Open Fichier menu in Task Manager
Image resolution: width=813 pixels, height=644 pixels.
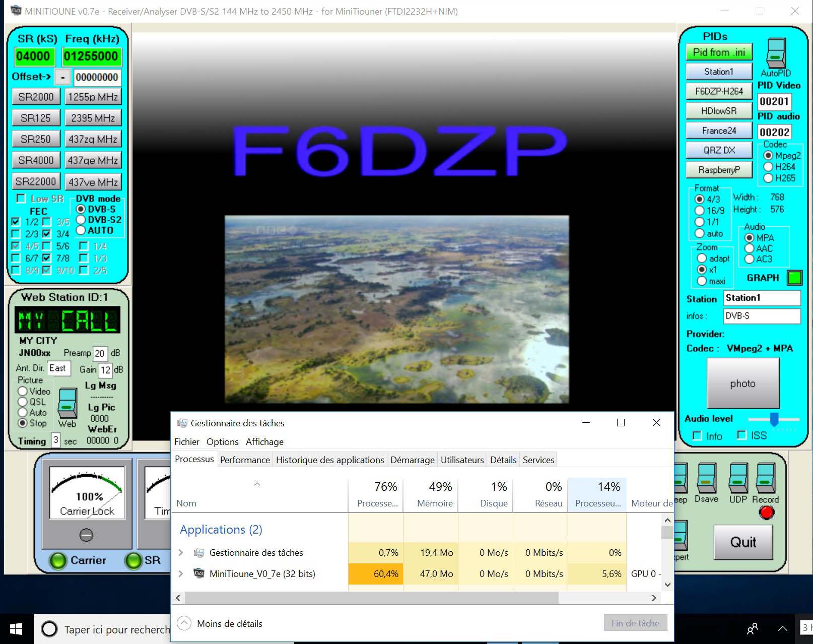pyautogui.click(x=187, y=442)
